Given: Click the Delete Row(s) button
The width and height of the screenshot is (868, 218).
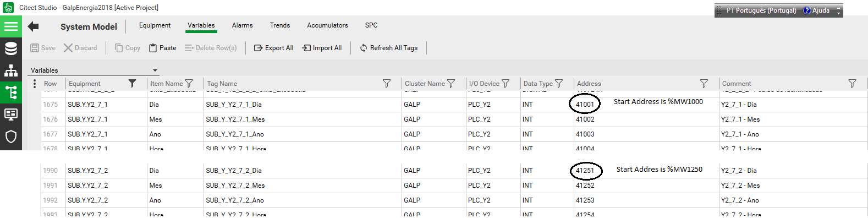Looking at the screenshot, I should 211,48.
